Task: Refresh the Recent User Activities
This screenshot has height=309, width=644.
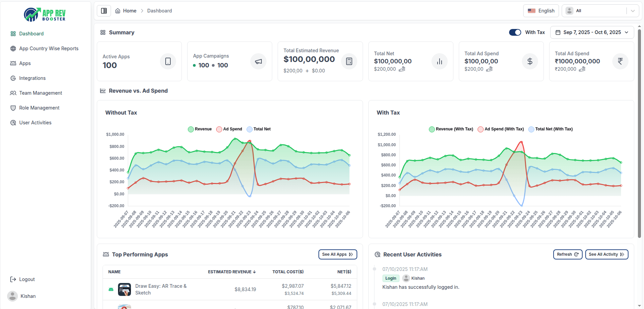Action: pyautogui.click(x=567, y=254)
